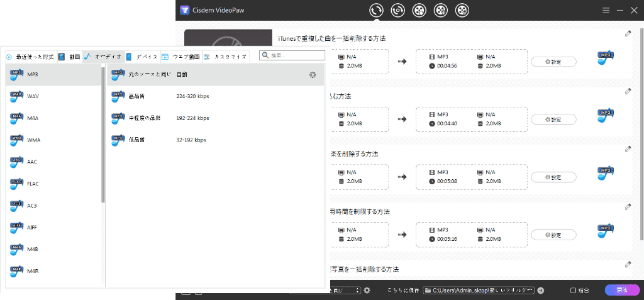Viewport: 644px width, 300px height.
Task: Open the third film reel module icon
Action: 419,10
